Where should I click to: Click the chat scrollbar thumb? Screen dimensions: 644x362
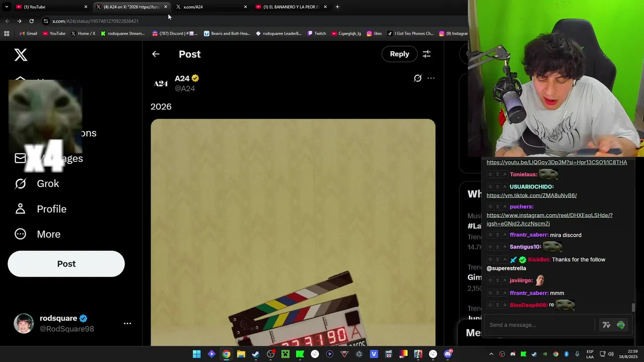633,307
